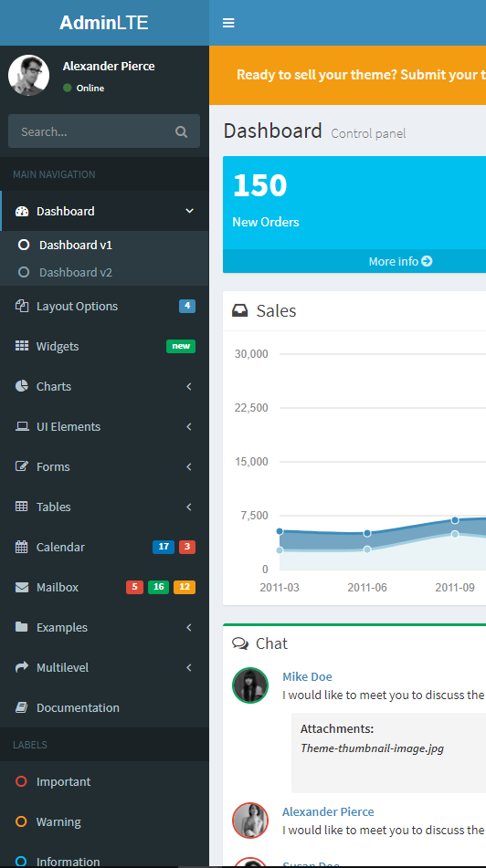Click the red 3 badge on Calendar
Screen dimensions: 486x868
tap(187, 547)
